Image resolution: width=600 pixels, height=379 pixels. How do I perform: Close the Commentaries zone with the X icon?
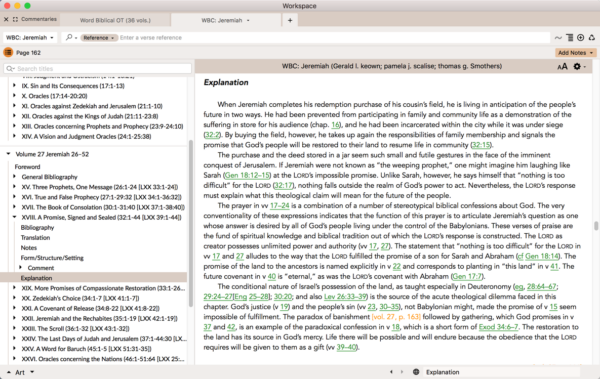pos(6,19)
